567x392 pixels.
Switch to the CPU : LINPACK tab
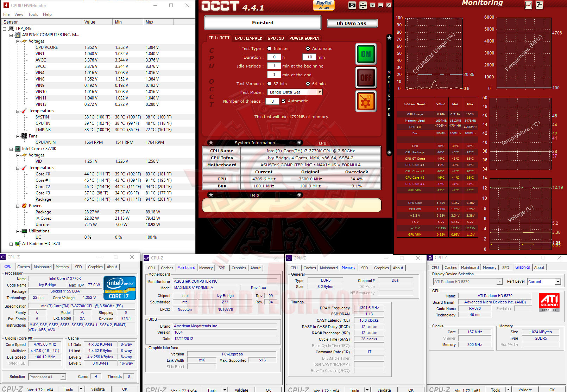click(248, 38)
